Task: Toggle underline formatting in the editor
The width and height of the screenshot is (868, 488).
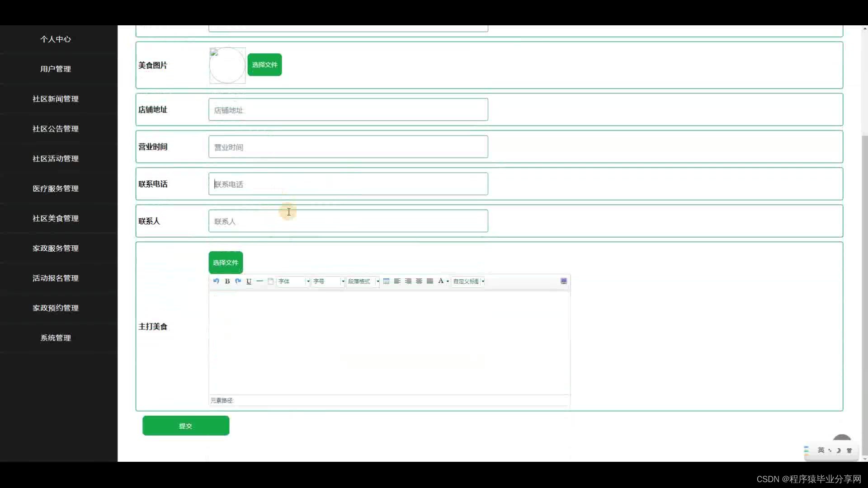Action: click(249, 281)
